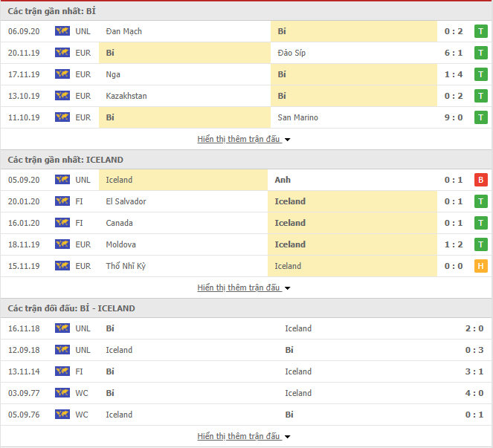Expand more matches under Iceland recent matches
Viewport: 493px width, 448px height.
click(x=243, y=288)
